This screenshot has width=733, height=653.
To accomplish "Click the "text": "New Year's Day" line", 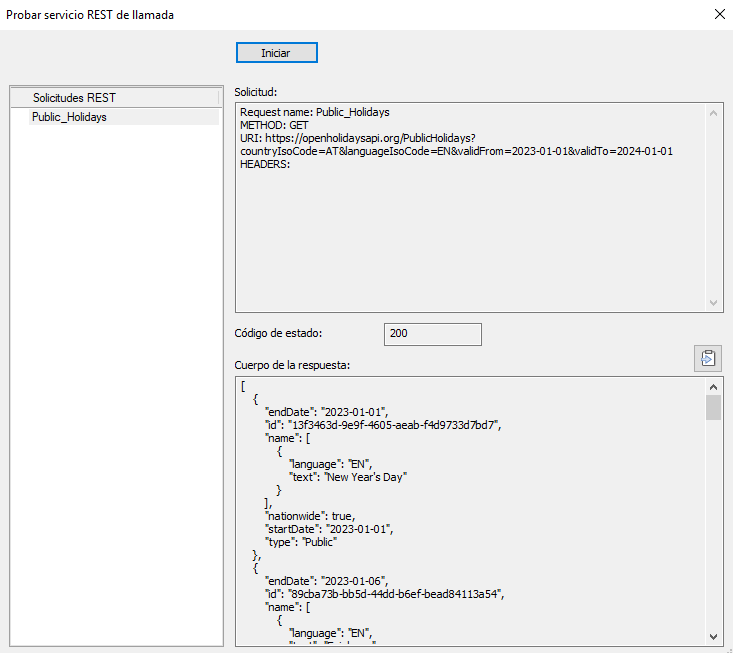I will tap(348, 477).
